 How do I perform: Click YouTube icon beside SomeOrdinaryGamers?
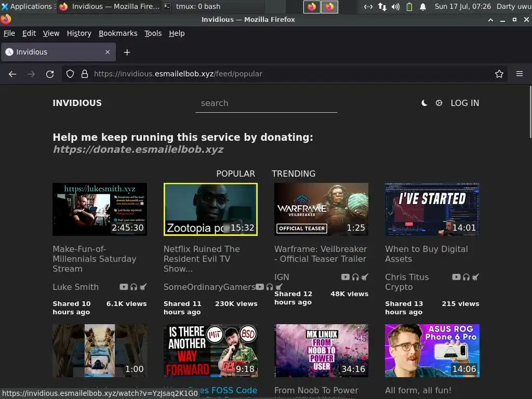tap(260, 287)
